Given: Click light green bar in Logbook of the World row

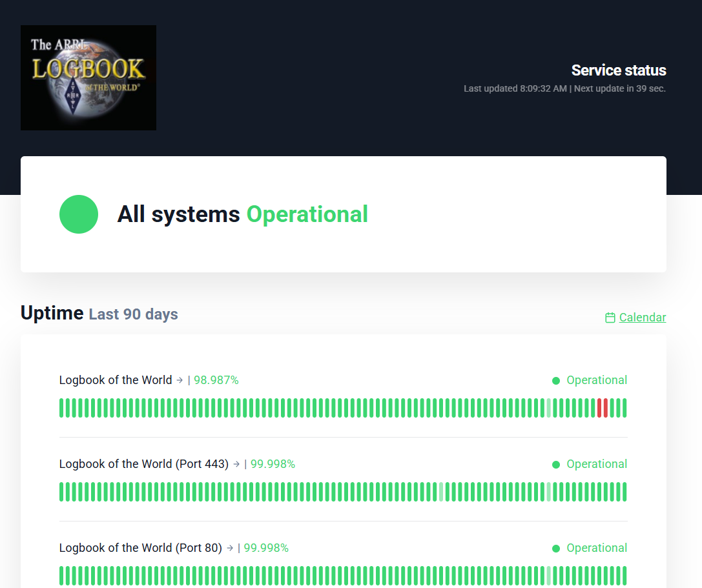Looking at the screenshot, I should [x=549, y=408].
